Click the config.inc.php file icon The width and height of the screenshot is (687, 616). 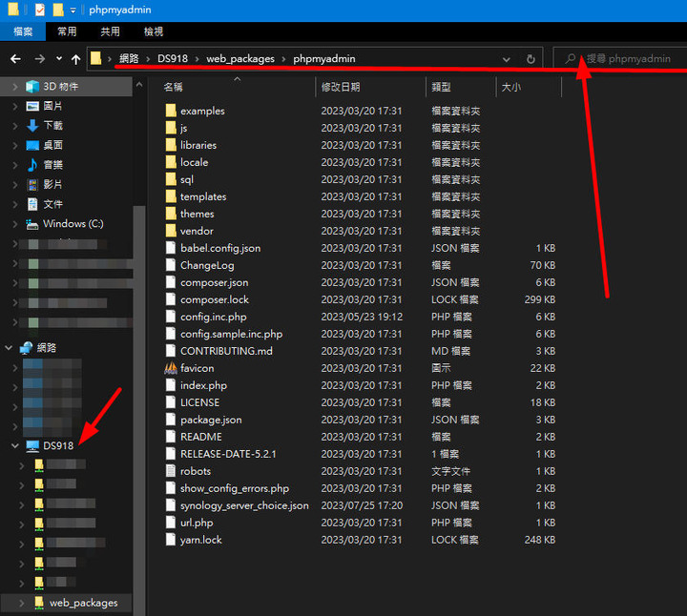(x=171, y=316)
